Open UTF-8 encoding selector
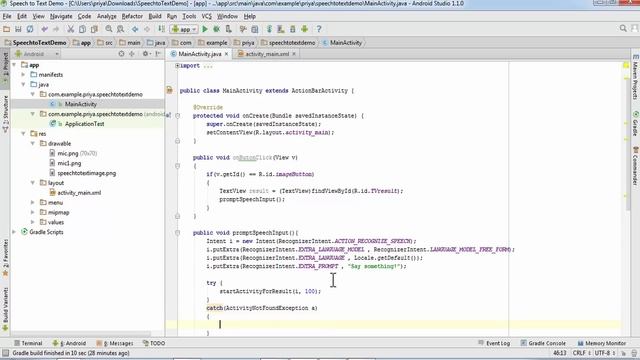The width and height of the screenshot is (640, 360). tap(604, 353)
